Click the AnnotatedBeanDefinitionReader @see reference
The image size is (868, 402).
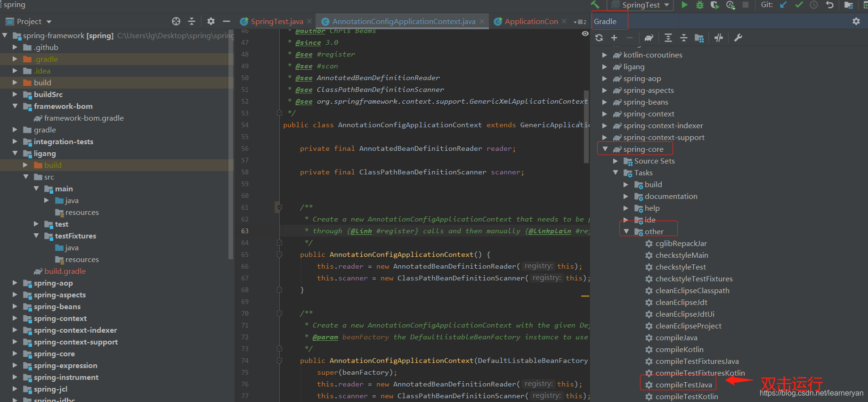pyautogui.click(x=378, y=78)
